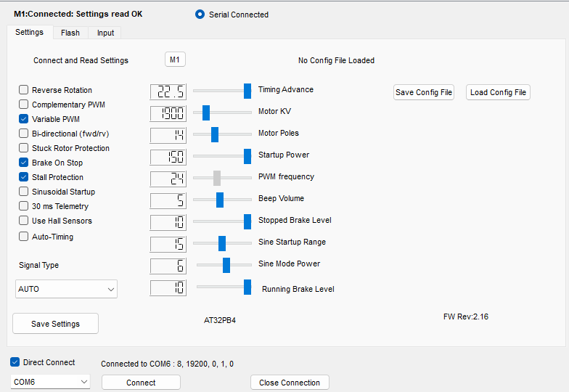Screen dimensions: 569x392
Task: Click Load Config File button
Action: click(498, 92)
